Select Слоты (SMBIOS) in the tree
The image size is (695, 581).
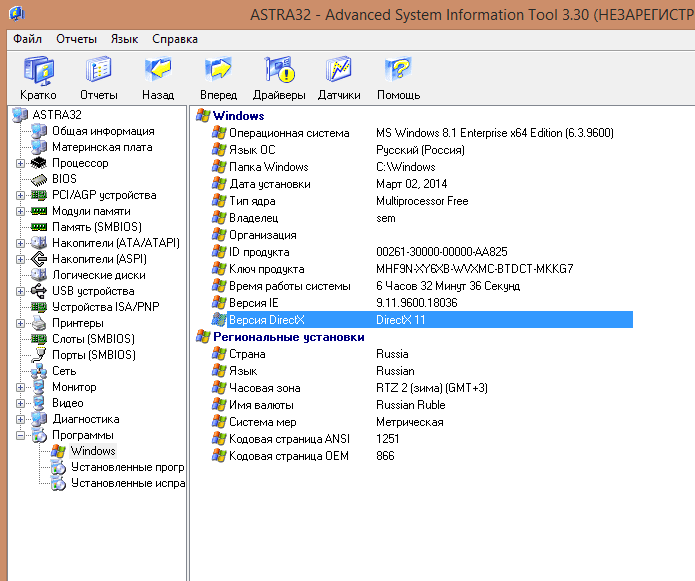pyautogui.click(x=93, y=339)
